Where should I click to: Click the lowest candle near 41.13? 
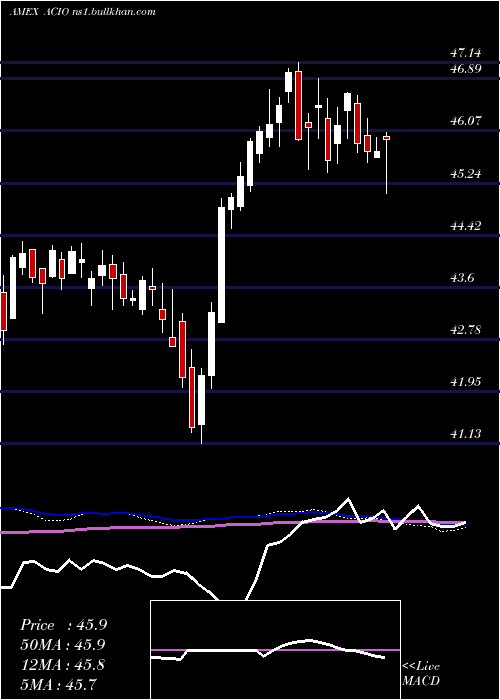(x=201, y=406)
